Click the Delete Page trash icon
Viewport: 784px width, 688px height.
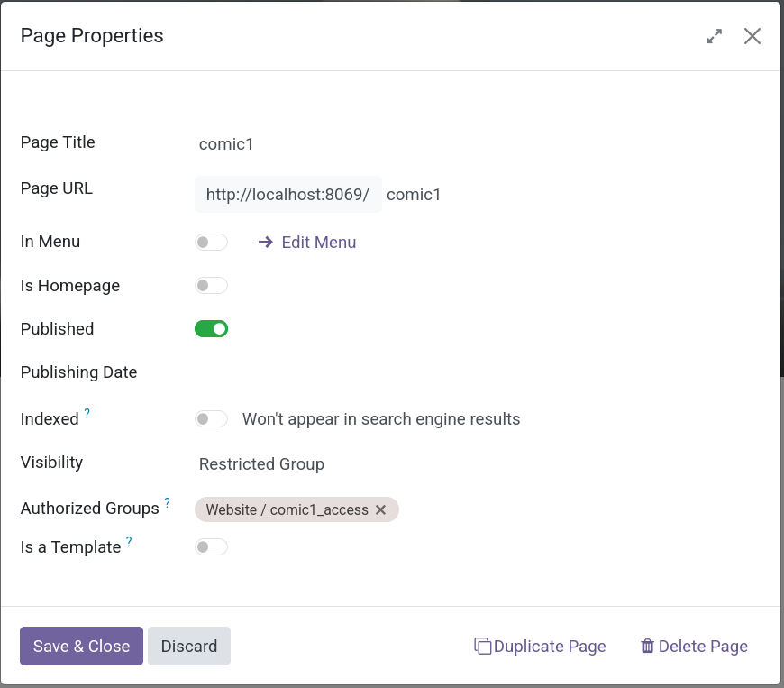coord(647,646)
